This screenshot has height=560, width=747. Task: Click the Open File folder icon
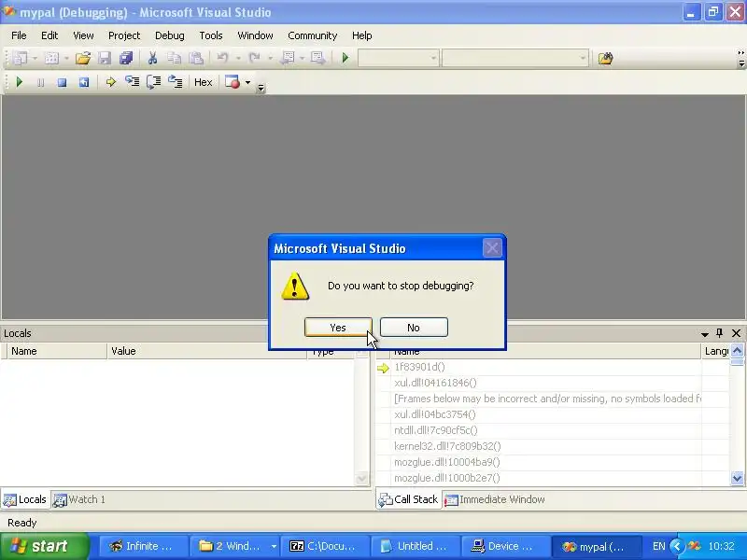[82, 58]
